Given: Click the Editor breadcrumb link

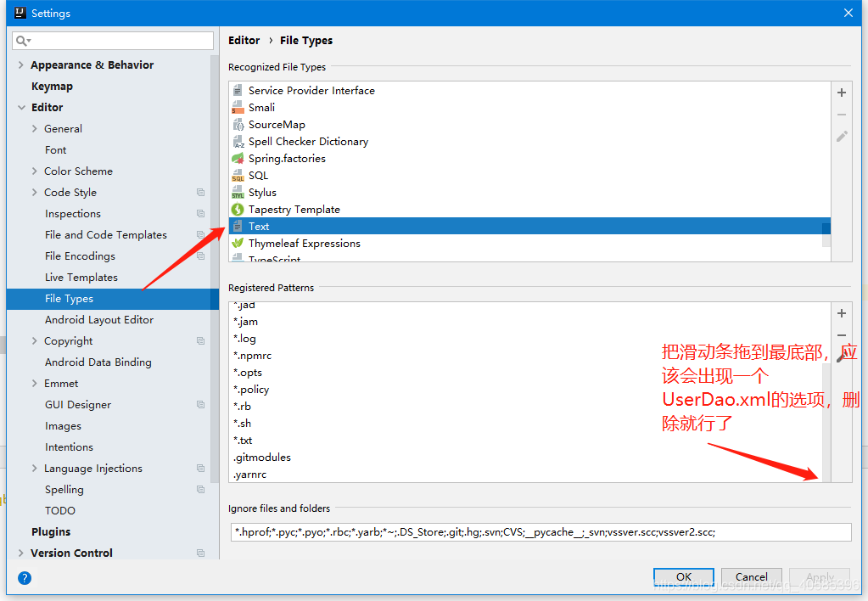Looking at the screenshot, I should click(244, 41).
